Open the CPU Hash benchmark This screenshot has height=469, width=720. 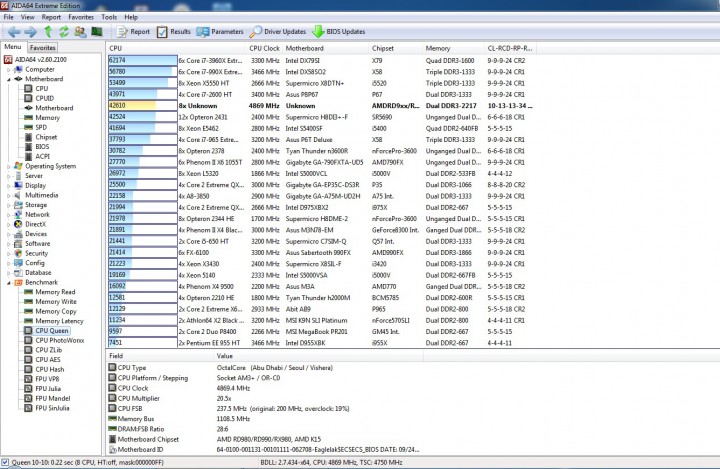(50, 369)
